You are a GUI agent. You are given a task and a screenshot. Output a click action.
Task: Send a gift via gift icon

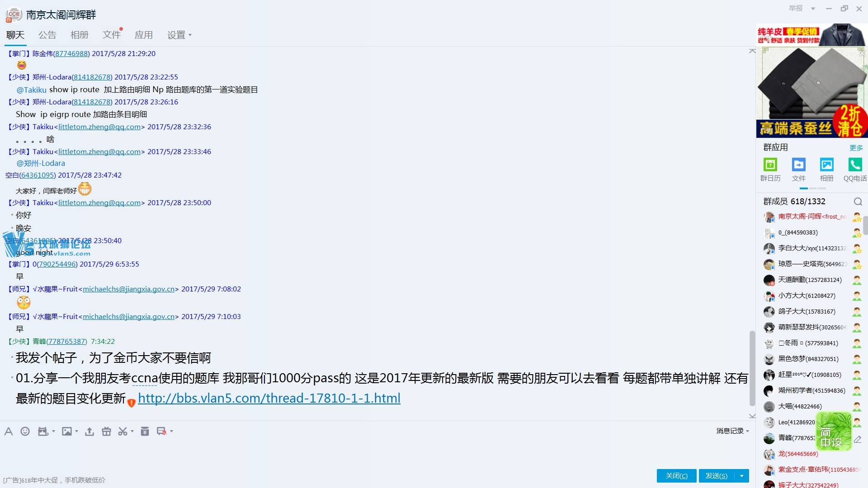[x=106, y=432]
